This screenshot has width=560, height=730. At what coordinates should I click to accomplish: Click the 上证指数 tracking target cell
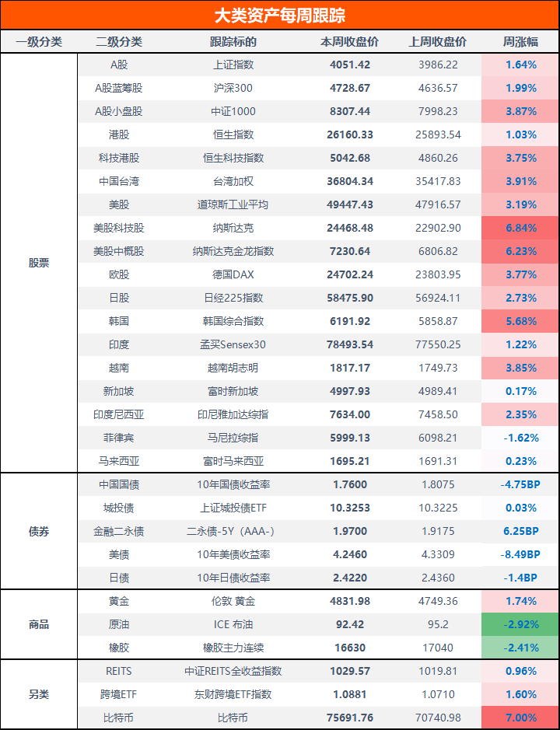click(x=233, y=65)
